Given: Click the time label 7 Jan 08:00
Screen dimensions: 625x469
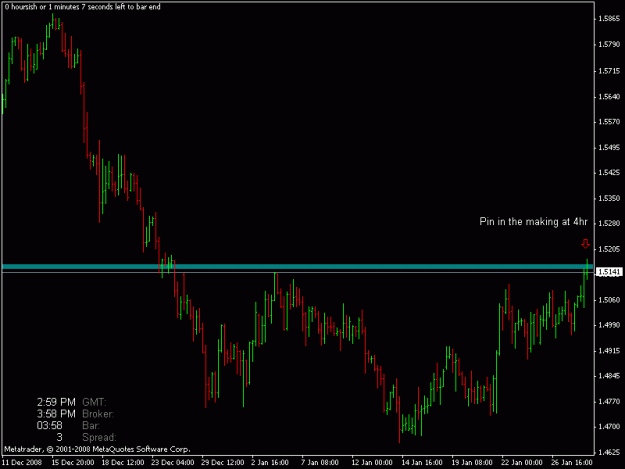Looking at the screenshot, I should pyautogui.click(x=320, y=463).
